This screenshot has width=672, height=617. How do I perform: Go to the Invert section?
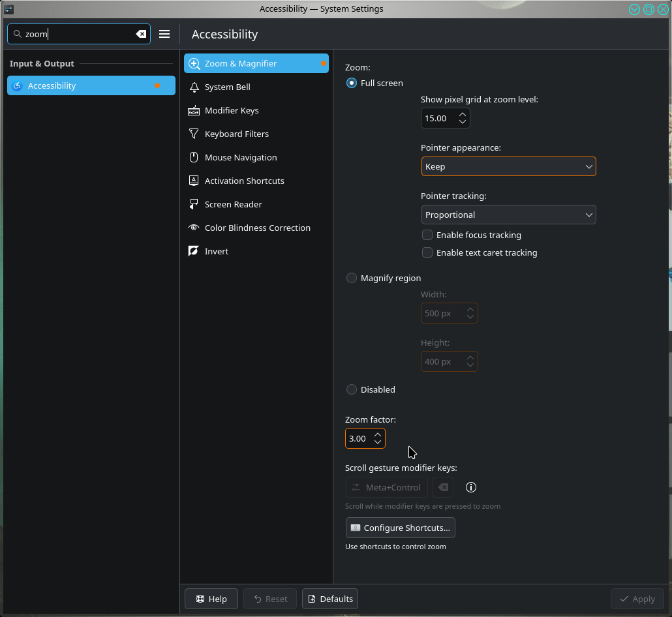[256, 252]
